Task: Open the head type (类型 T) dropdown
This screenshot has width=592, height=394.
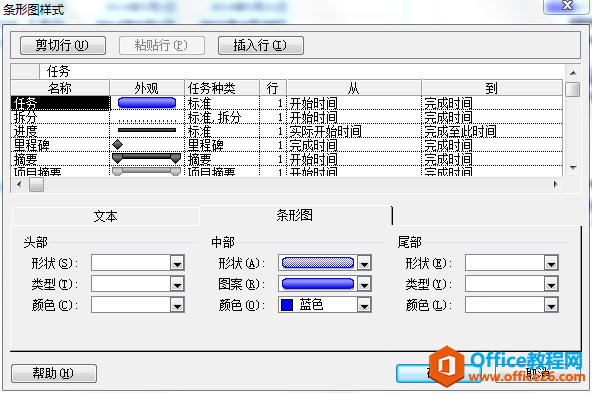Action: click(177, 284)
